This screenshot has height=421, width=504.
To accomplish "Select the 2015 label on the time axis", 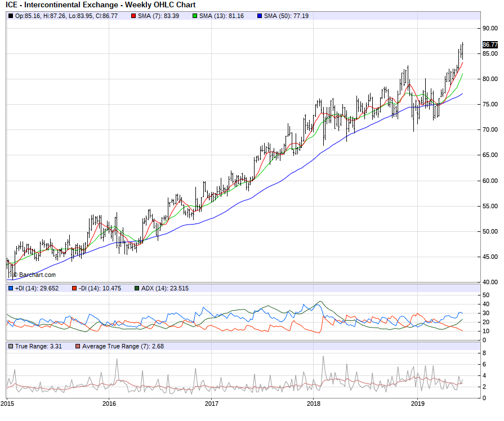I will (8, 404).
